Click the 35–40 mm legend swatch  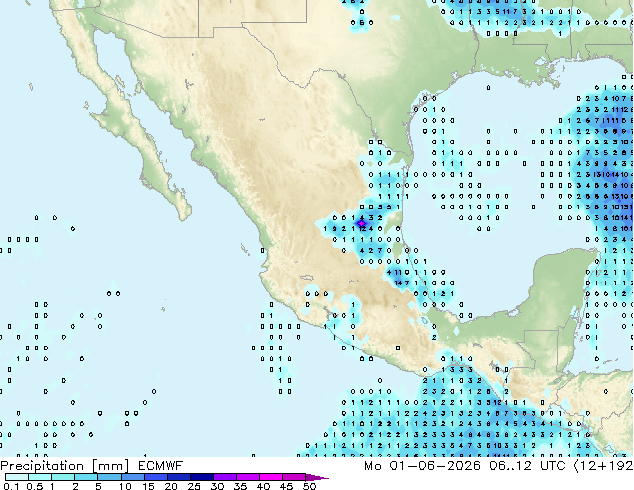(247, 477)
